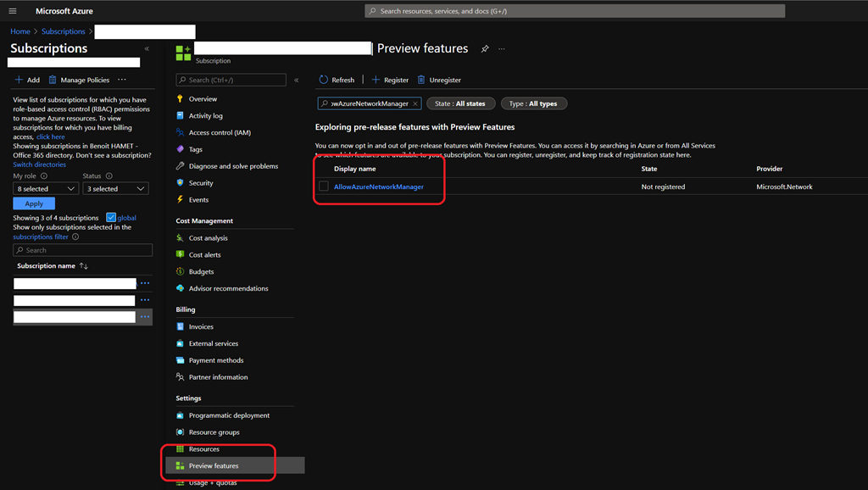Open the State: All states filter
This screenshot has height=490, width=868.
point(460,103)
